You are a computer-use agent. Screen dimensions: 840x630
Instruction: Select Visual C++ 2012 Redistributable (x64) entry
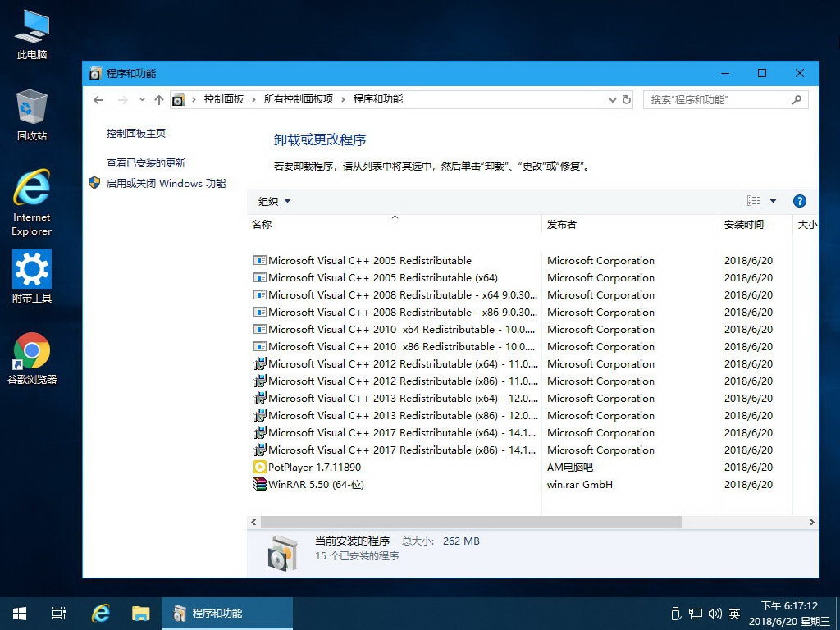[x=395, y=363]
